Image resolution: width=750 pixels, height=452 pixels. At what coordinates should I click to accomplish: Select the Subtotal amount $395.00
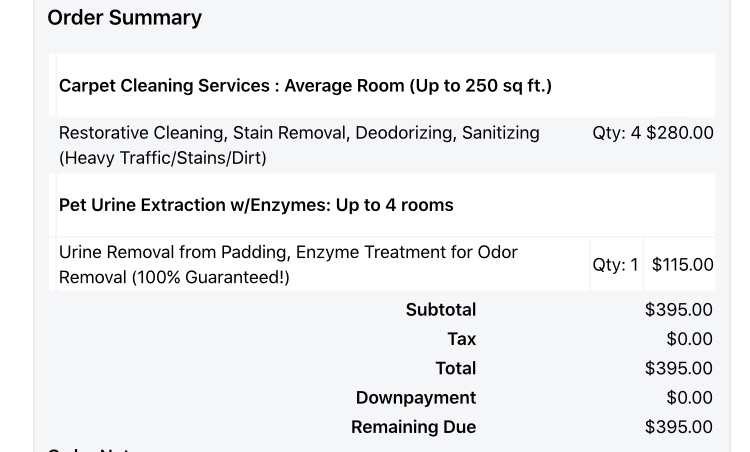pos(679,310)
